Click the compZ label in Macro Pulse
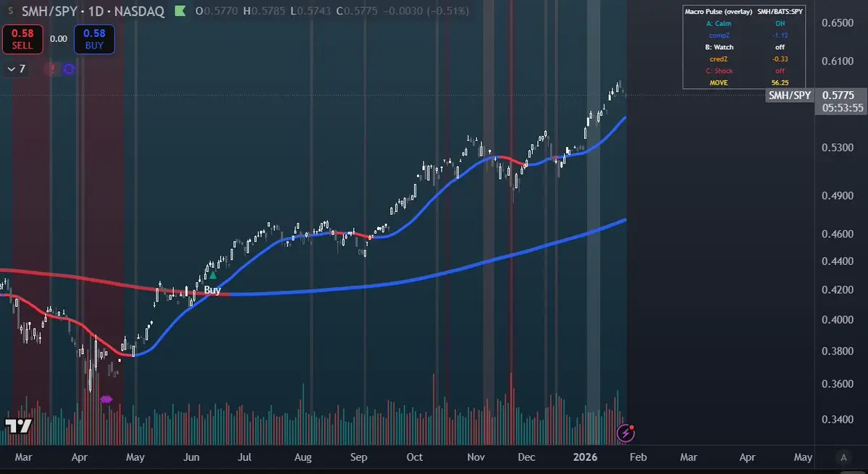This screenshot has width=868, height=474. 718,35
